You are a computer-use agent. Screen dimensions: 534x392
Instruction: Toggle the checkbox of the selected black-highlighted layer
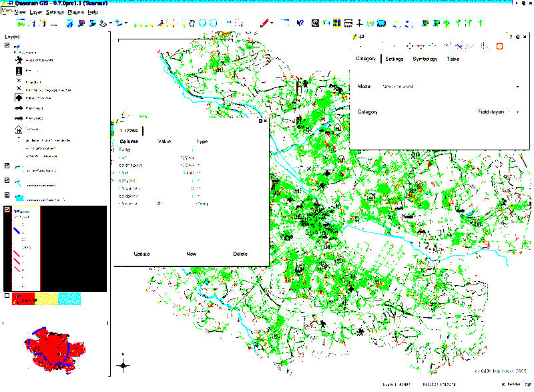pos(7,210)
